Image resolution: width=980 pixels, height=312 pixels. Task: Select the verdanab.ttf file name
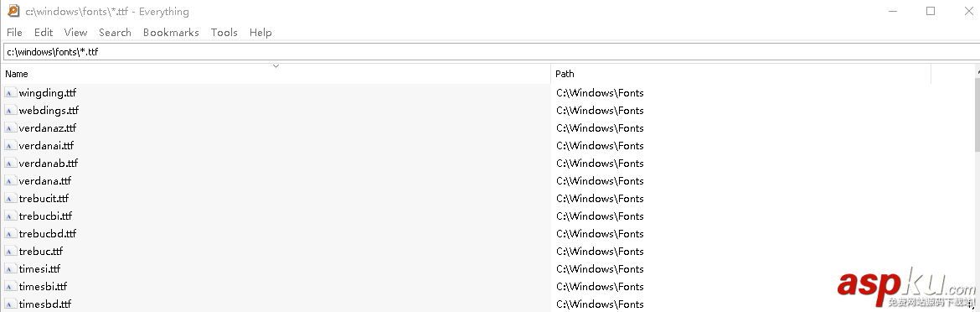[x=48, y=164]
